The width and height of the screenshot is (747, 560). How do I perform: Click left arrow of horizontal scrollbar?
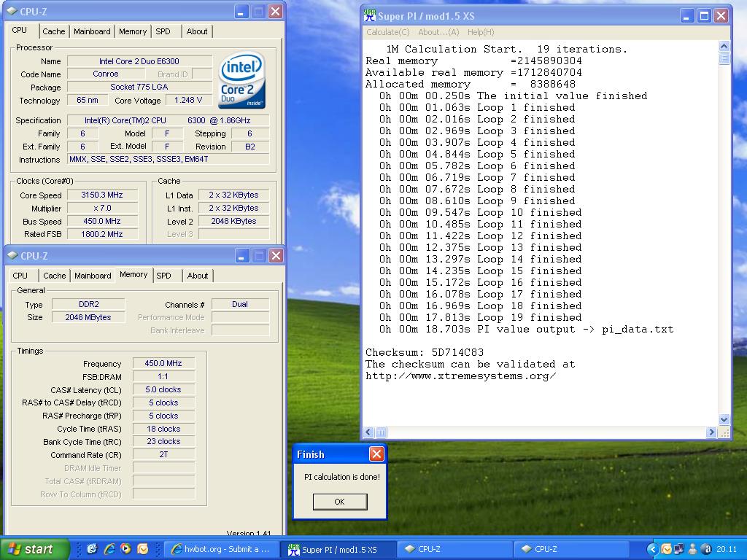tap(368, 432)
